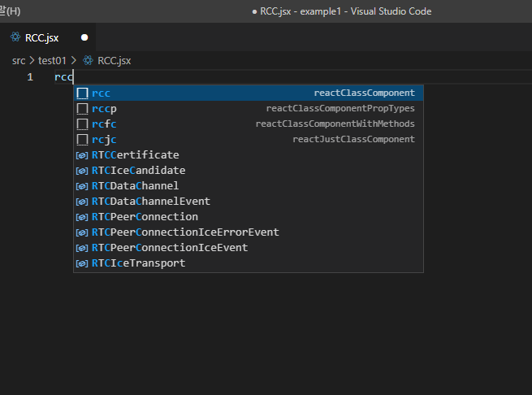Select RTCDataChannel suggestion
Image resolution: width=532 pixels, height=395 pixels.
point(249,186)
